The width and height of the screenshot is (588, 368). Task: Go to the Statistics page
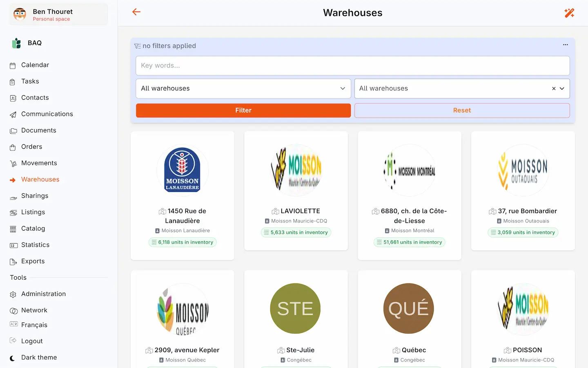click(x=35, y=245)
